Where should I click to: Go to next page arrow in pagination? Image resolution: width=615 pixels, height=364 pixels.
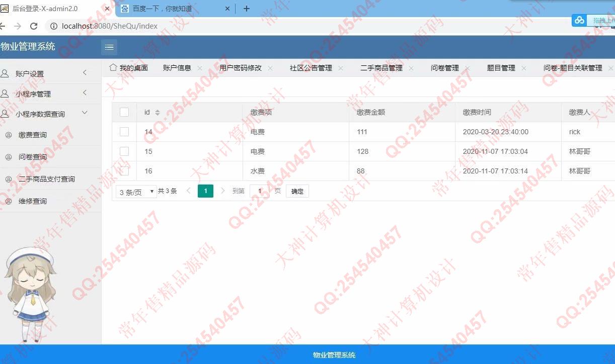pos(223,191)
